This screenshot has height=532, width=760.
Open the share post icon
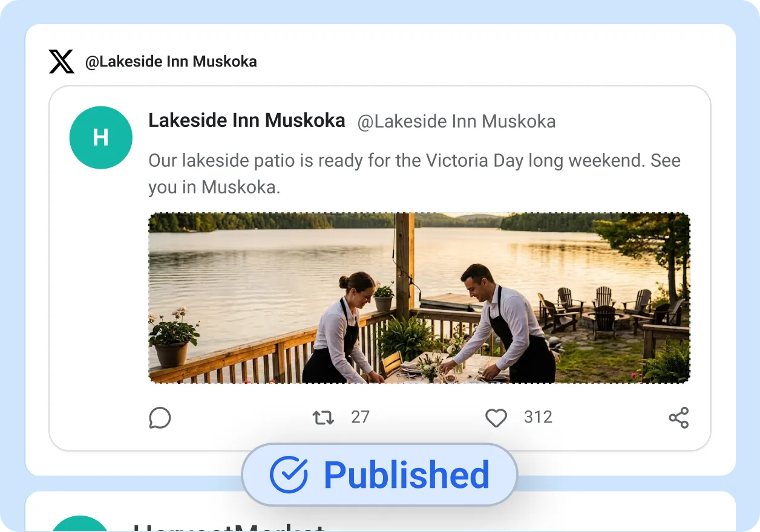(678, 417)
